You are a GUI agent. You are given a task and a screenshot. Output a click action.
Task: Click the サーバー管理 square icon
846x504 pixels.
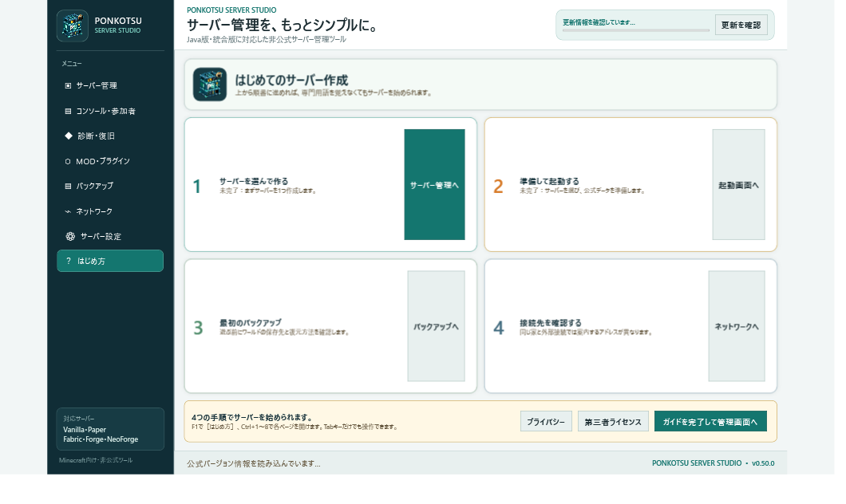coord(68,85)
